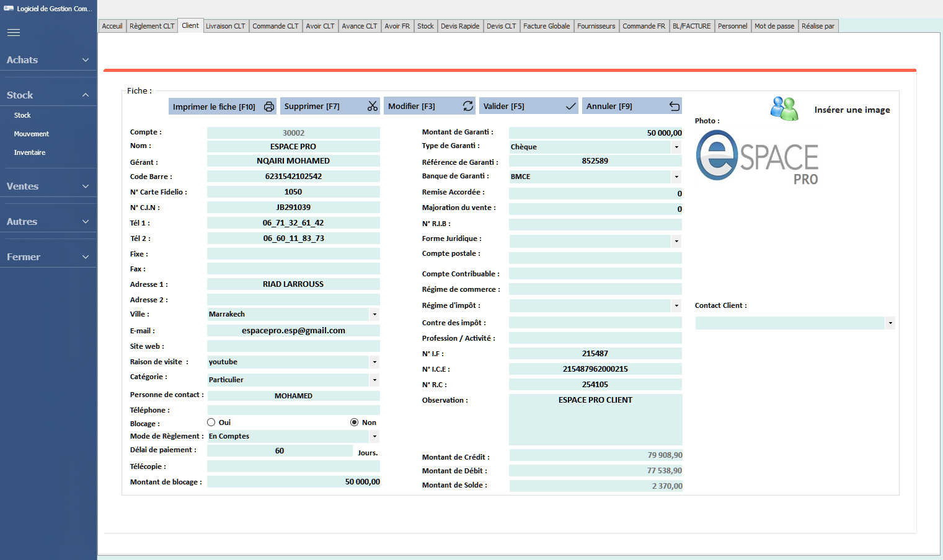Open the Type de Garanti dropdown
The image size is (943, 560).
pos(676,147)
